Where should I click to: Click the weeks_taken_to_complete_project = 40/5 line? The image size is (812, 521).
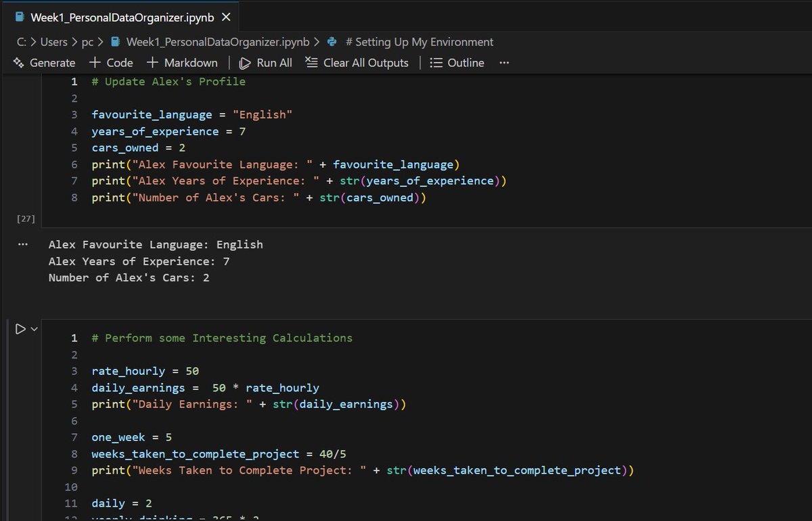click(x=219, y=454)
